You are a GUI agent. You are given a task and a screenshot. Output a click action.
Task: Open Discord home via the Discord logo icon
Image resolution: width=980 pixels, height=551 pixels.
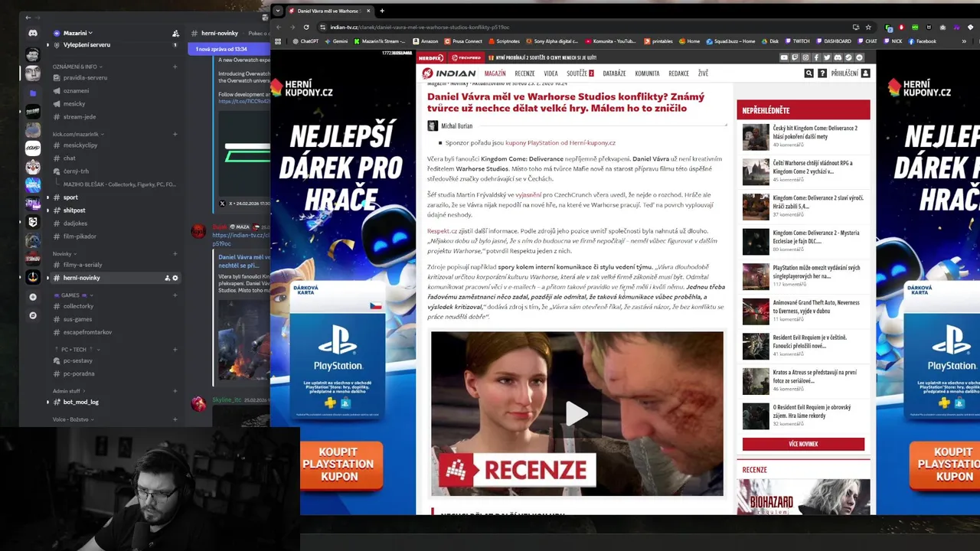pos(32,33)
